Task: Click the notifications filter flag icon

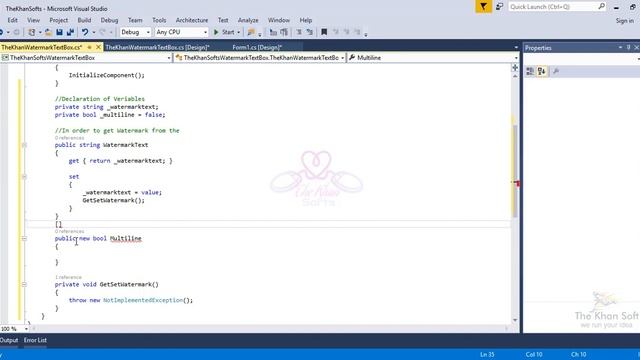Action: [x=483, y=7]
